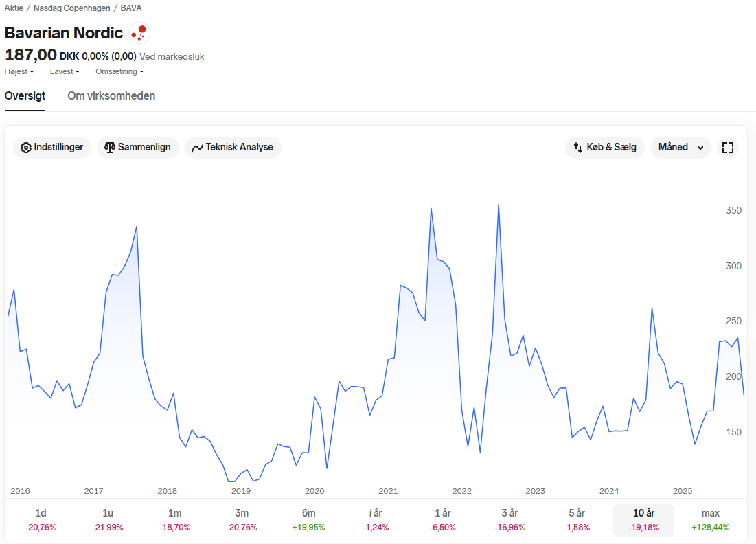Click the -19,18% ten-year return value
The width and height of the screenshot is (756, 544).
(643, 527)
